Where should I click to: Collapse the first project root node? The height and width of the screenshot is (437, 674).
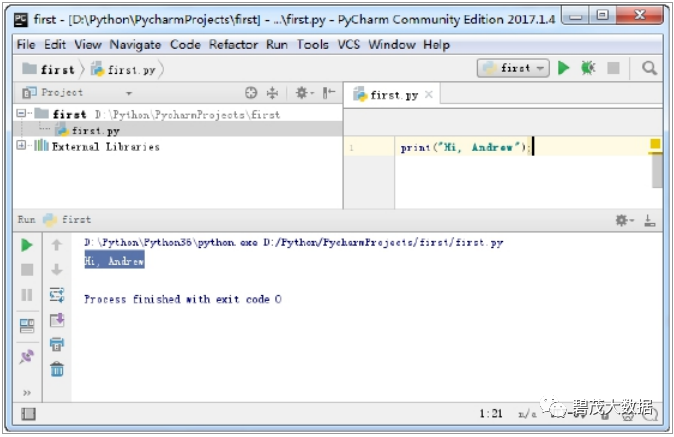(21, 113)
